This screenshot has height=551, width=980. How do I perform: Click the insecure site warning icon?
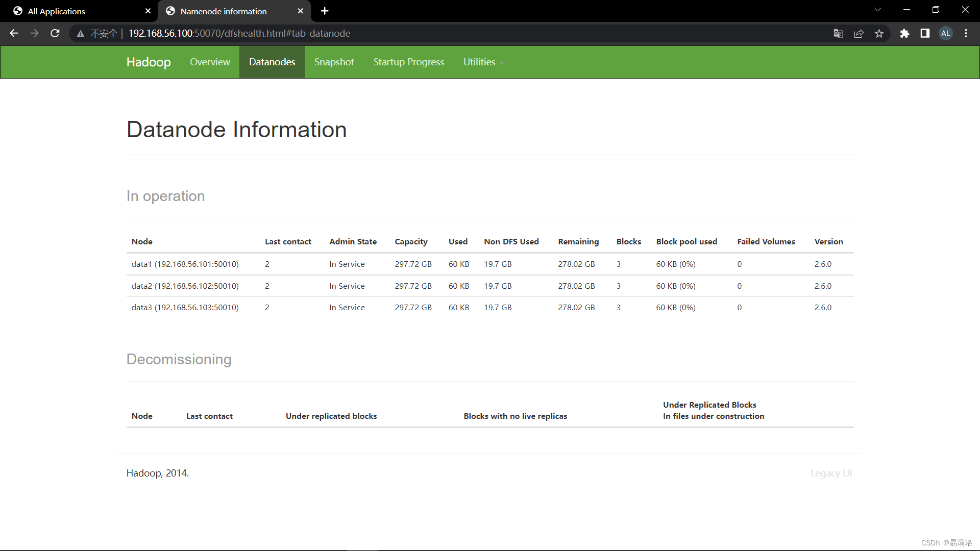[x=81, y=34]
